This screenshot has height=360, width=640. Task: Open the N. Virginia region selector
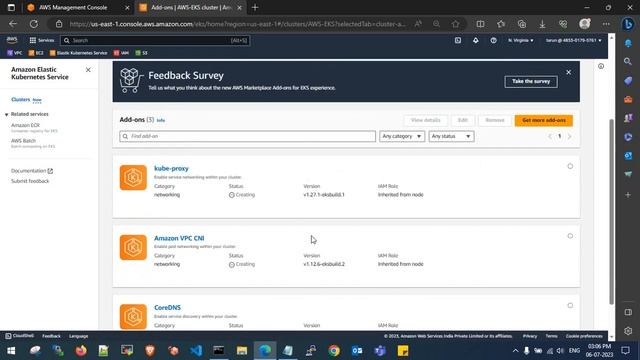coord(520,40)
